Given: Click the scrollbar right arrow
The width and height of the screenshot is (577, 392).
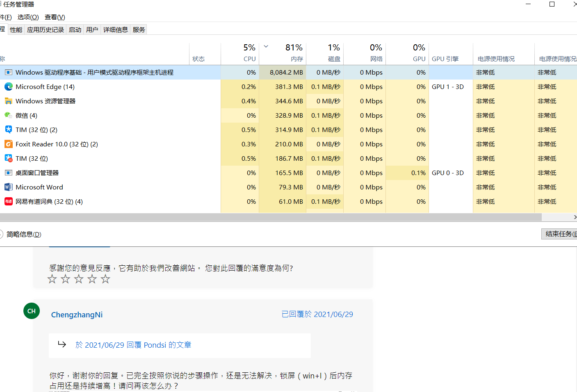Looking at the screenshot, I should [x=575, y=217].
